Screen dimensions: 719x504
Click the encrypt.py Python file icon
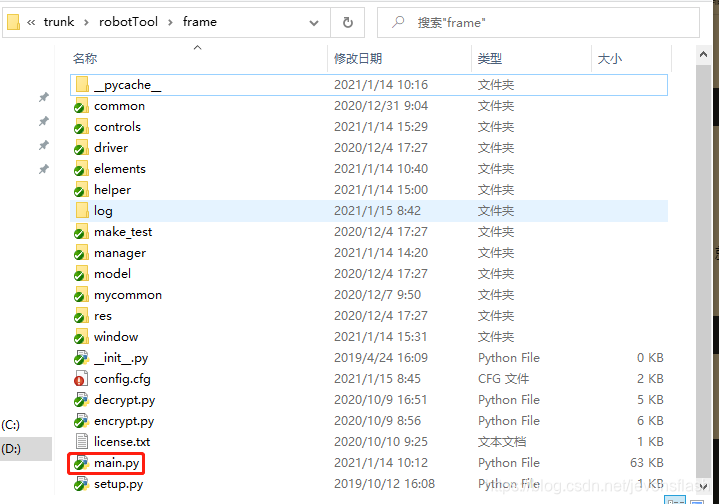pos(81,421)
